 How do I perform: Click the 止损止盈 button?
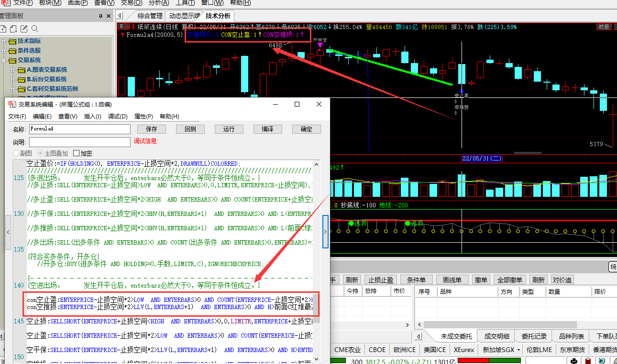(381, 280)
